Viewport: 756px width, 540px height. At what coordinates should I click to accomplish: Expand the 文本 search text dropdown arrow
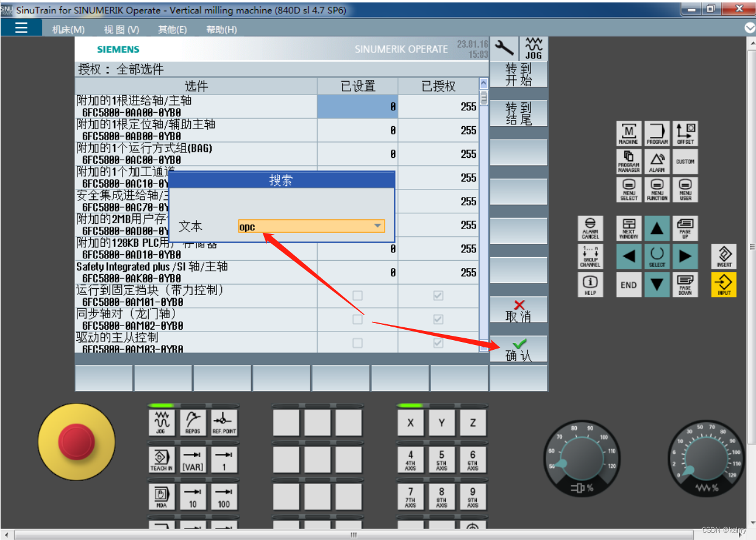[x=377, y=226]
